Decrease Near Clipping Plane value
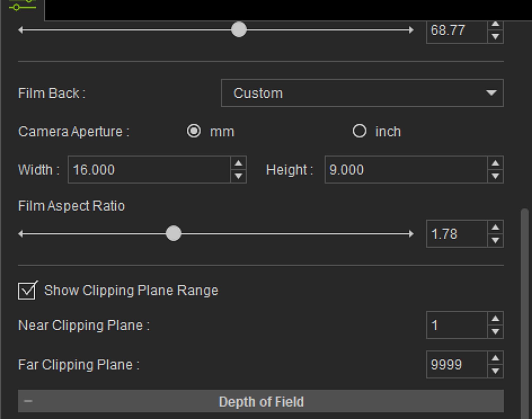The width and height of the screenshot is (532, 419). (x=495, y=332)
